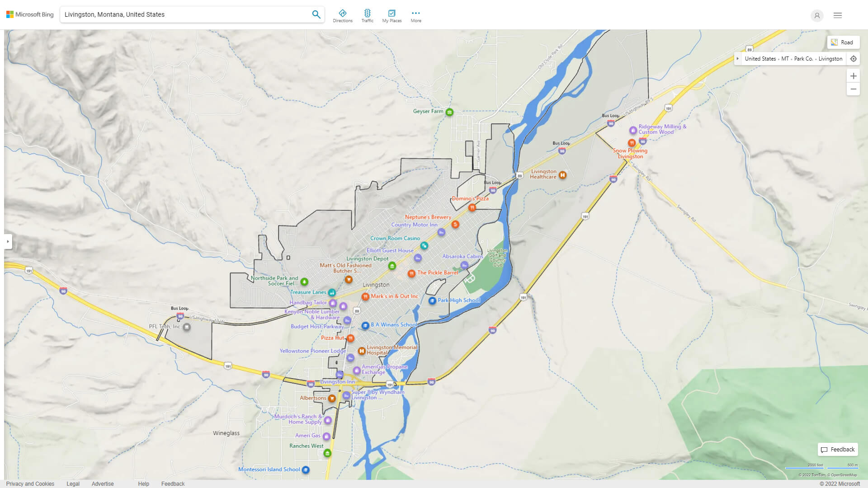Expand the breadcrumb arrow before United States
The width and height of the screenshot is (868, 488).
coord(738,59)
